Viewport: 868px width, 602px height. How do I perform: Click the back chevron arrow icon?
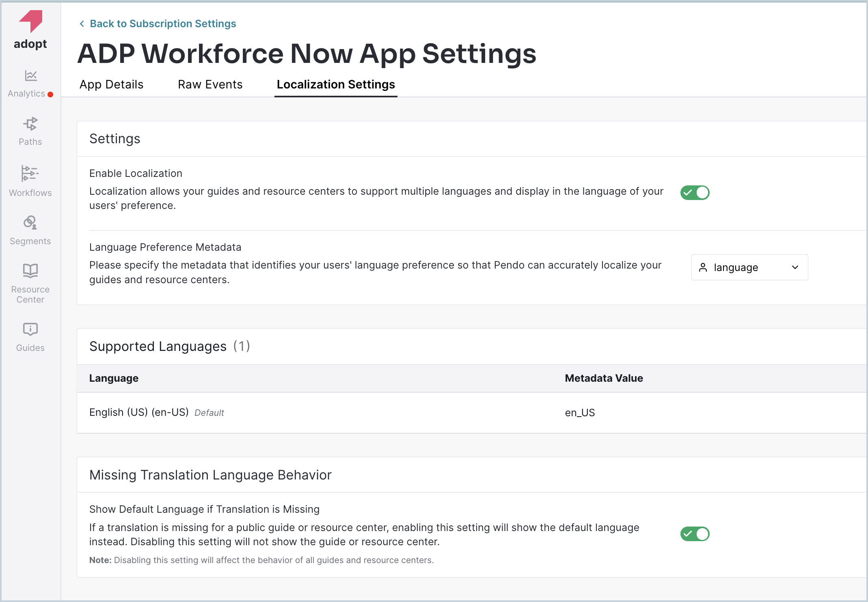82,24
